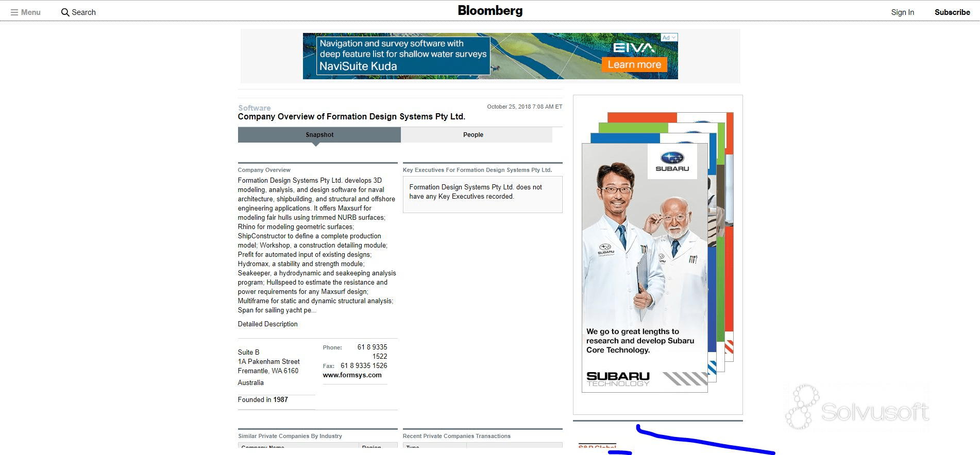Click 'Similar Private Companies By Industry' heading
Image resolution: width=980 pixels, height=455 pixels.
290,436
